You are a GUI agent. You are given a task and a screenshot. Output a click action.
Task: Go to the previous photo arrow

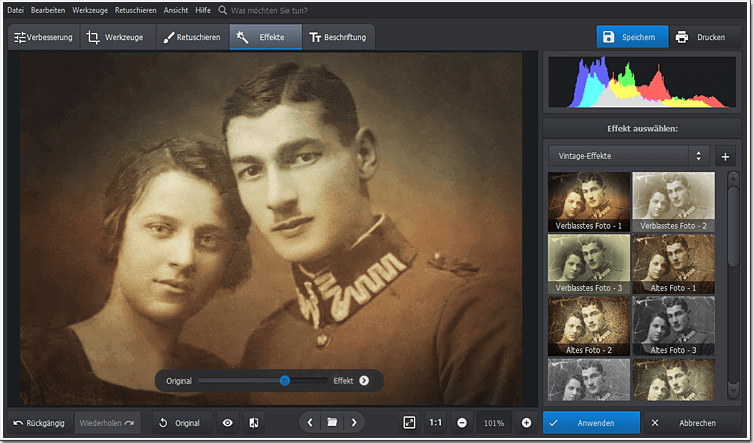[310, 422]
